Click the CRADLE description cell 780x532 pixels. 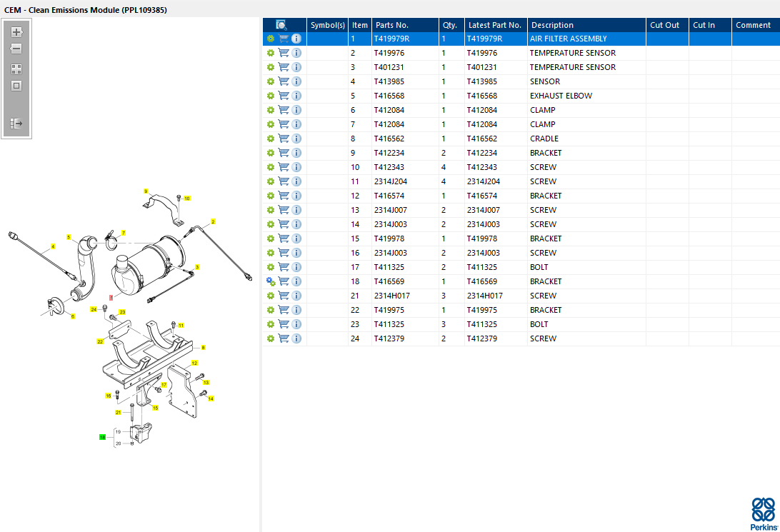[586, 139]
